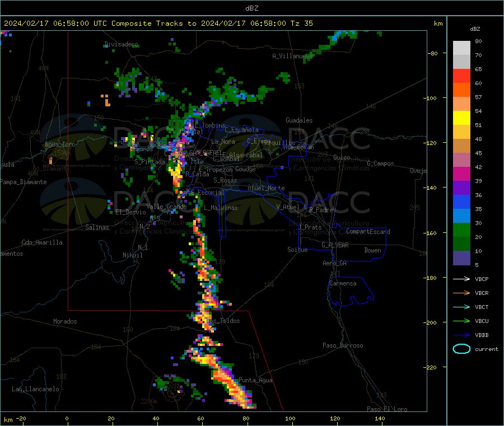Click the Valle_Grande map label
This screenshot has height=426, width=504.
point(166,207)
